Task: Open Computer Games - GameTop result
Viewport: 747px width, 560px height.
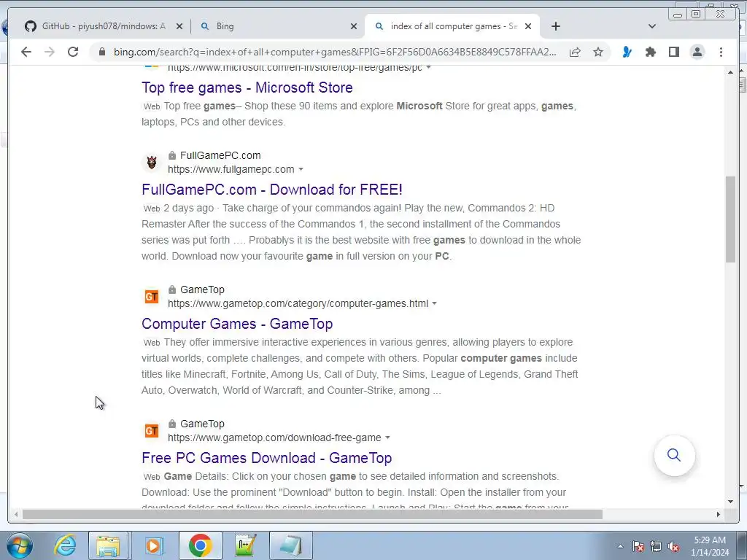Action: 237,324
